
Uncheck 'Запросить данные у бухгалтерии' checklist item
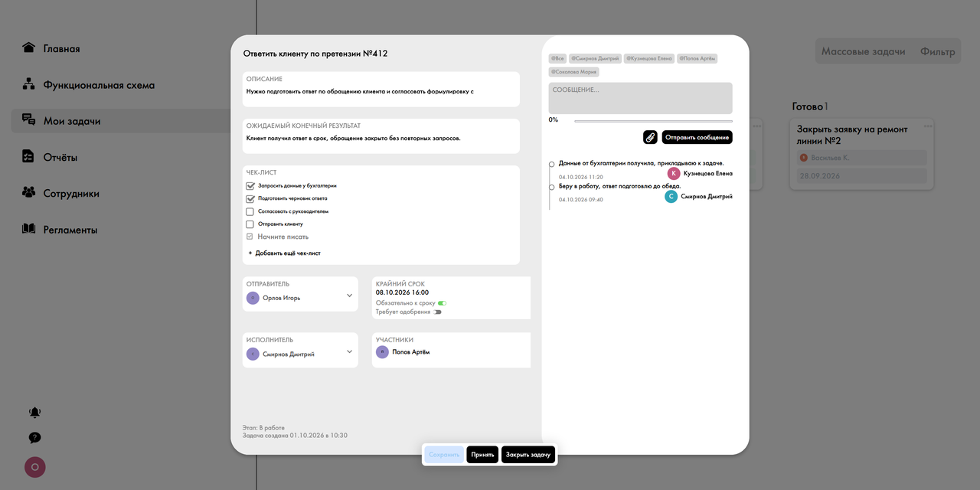pos(250,185)
